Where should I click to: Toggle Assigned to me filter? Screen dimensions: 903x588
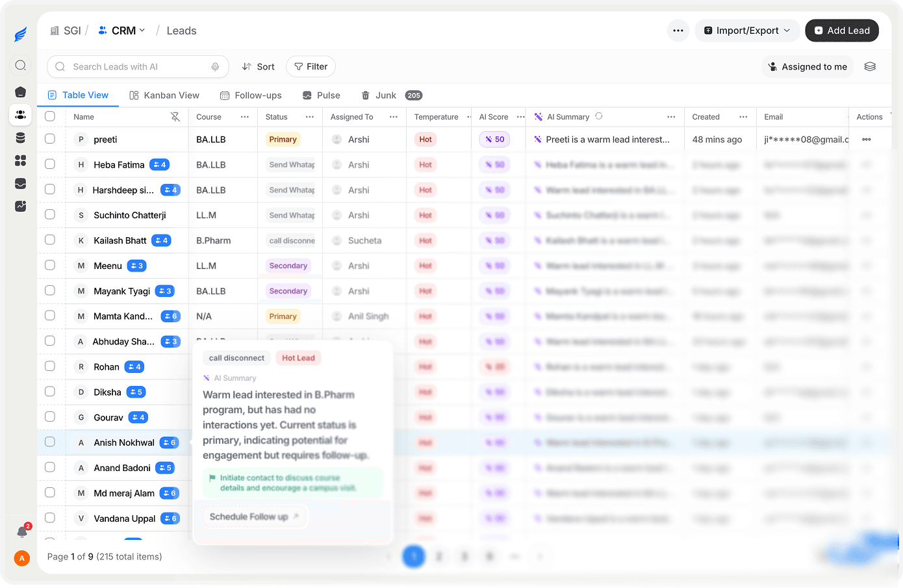click(808, 66)
